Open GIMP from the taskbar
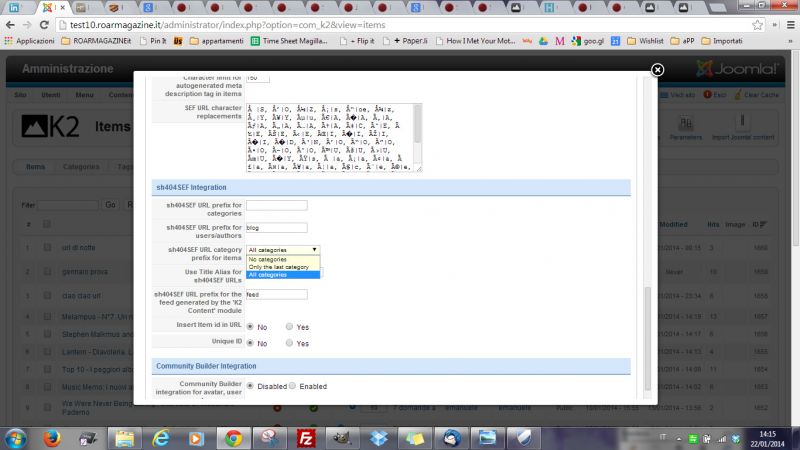The width and height of the screenshot is (800, 450). (x=341, y=438)
